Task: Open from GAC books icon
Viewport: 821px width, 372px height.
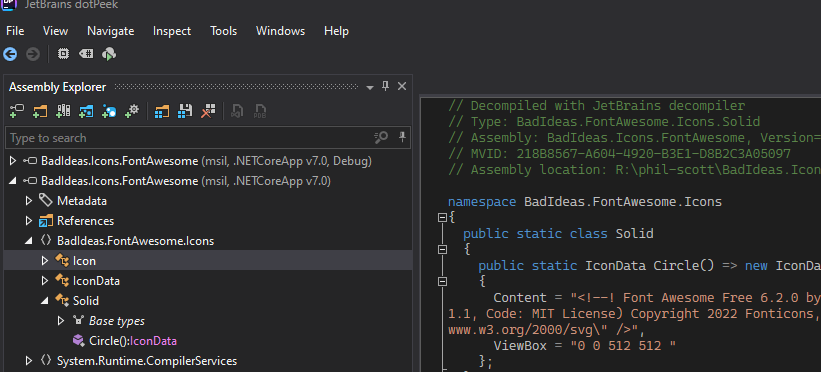Action: pos(63,111)
